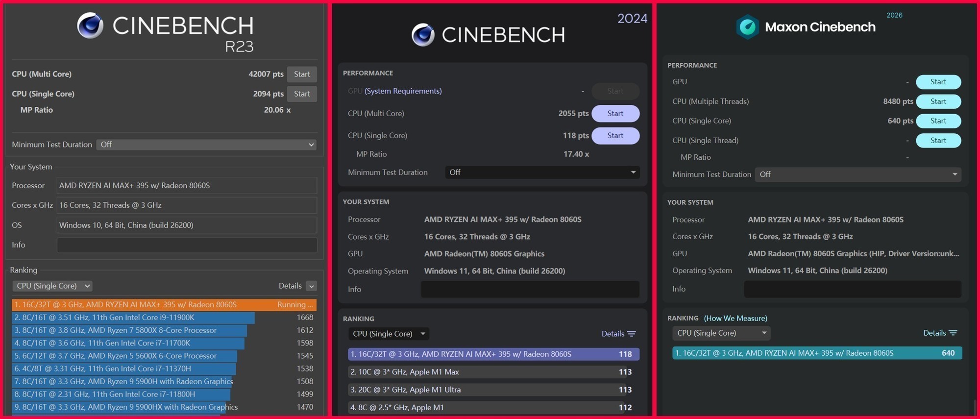Click the R23 Details label in Ranking

coord(290,286)
